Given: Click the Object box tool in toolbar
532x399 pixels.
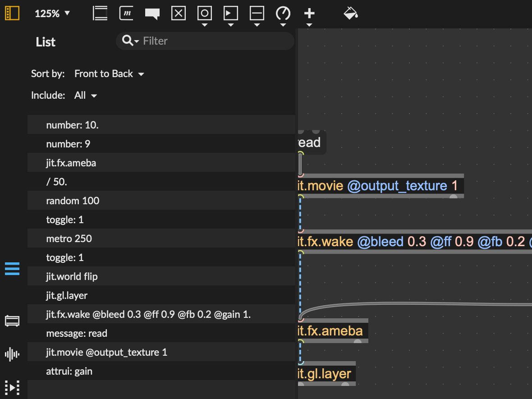Looking at the screenshot, I should pos(100,13).
